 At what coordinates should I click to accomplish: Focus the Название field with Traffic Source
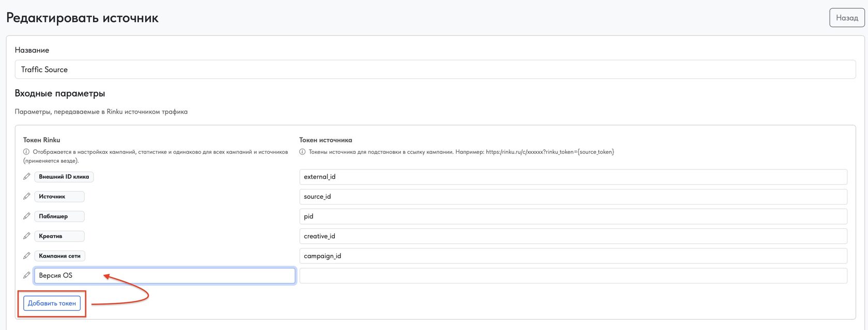435,70
